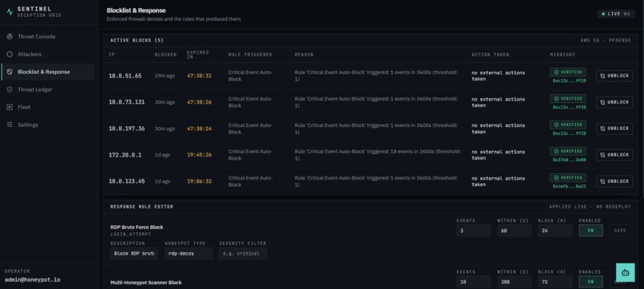Image resolution: width=644 pixels, height=289 pixels.
Task: Click 'AWS SG · PFSENSE' label
Action: click(606, 40)
